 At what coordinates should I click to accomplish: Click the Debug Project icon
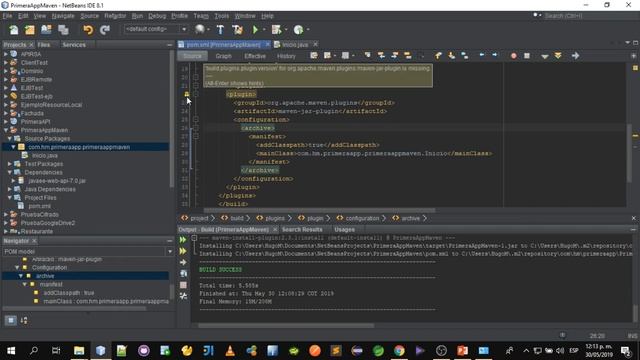click(276, 29)
